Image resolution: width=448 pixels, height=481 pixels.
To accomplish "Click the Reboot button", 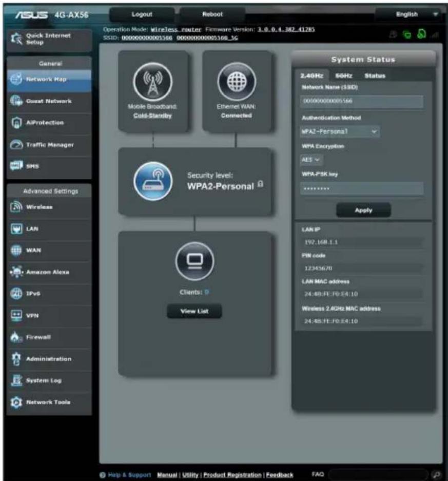I will click(212, 14).
